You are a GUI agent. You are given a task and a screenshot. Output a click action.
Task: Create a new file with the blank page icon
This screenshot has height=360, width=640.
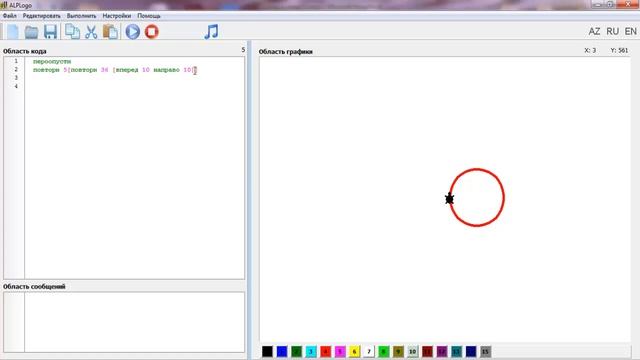pos(13,32)
